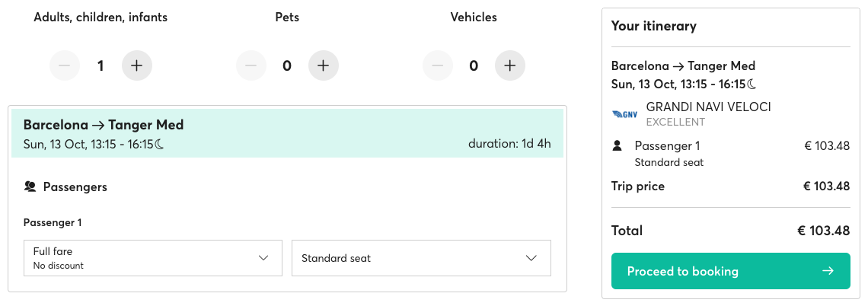Click the minus button under Vehicles
The image size is (868, 306).
point(437,66)
